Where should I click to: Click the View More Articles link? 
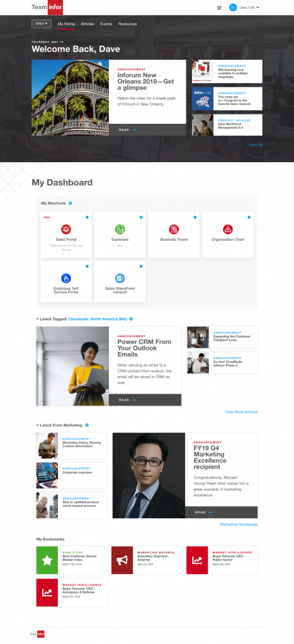241,412
